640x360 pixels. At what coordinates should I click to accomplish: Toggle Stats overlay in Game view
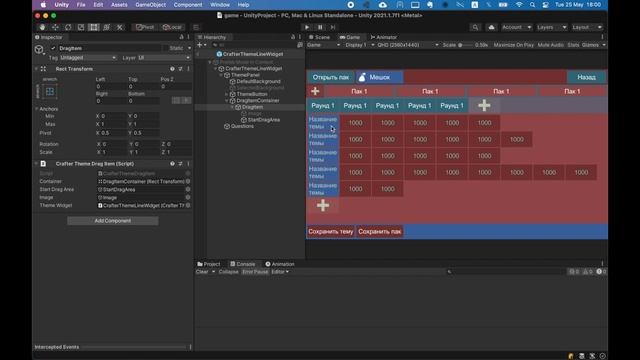tap(573, 45)
